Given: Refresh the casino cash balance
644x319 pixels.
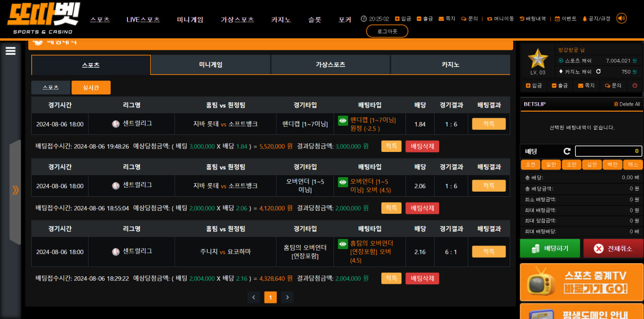Looking at the screenshot, I should click(598, 71).
